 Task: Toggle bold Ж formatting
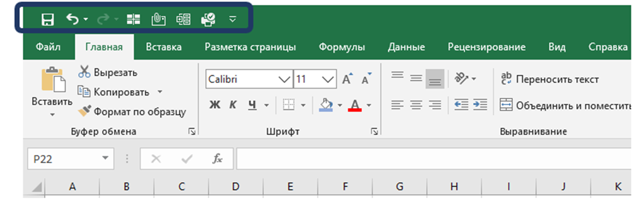click(x=215, y=105)
